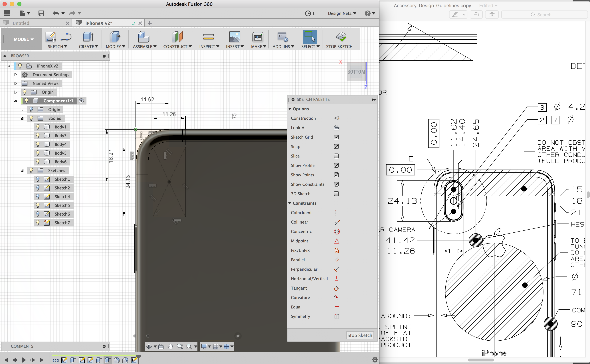Click the Save icon in top bar
This screenshot has width=590, height=364.
41,13
